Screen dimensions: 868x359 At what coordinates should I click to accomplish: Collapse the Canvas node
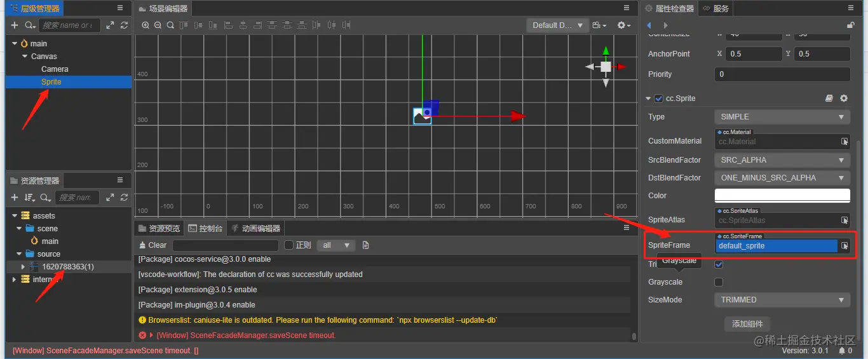click(x=25, y=57)
